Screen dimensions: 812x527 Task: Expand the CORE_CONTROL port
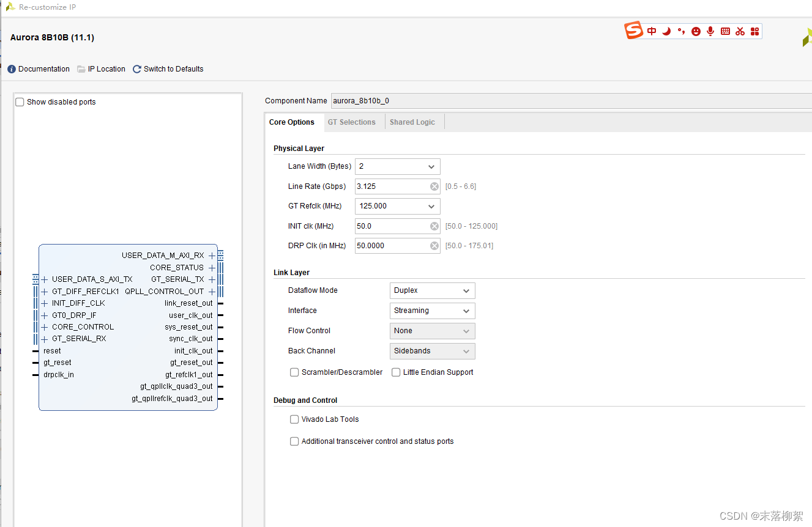tap(45, 327)
